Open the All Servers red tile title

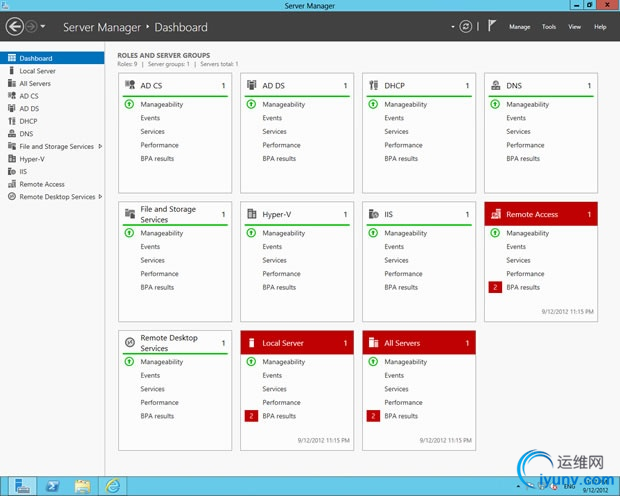point(402,343)
